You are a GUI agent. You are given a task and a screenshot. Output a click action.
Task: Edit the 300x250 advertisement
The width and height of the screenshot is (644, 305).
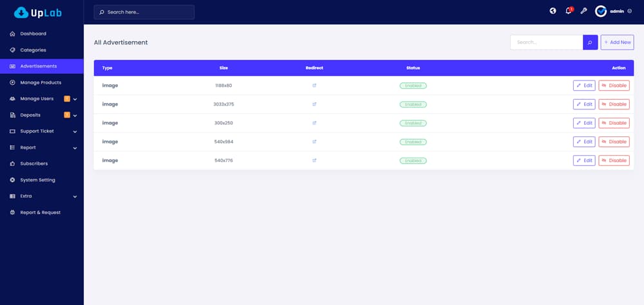pyautogui.click(x=584, y=123)
